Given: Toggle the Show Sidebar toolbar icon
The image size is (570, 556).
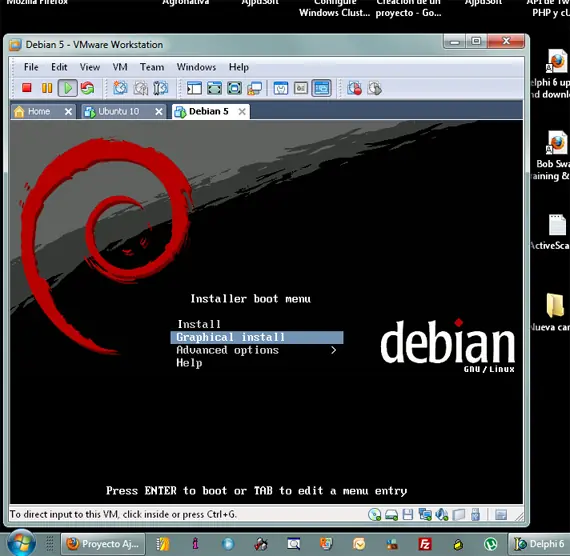Looking at the screenshot, I should (x=194, y=88).
